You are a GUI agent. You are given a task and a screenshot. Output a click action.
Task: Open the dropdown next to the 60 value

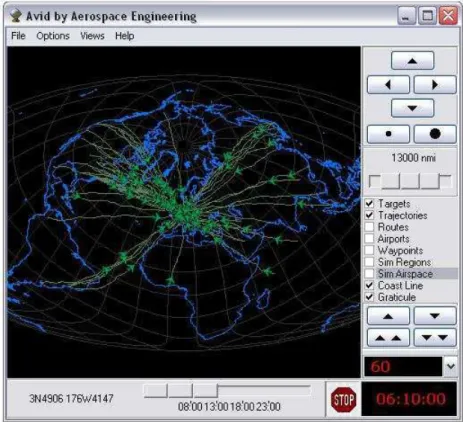coord(451,366)
